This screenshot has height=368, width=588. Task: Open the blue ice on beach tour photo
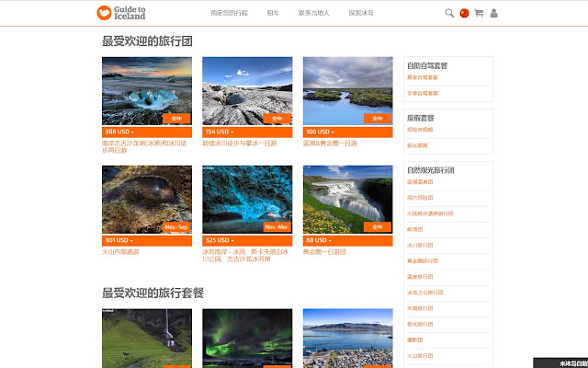(147, 91)
